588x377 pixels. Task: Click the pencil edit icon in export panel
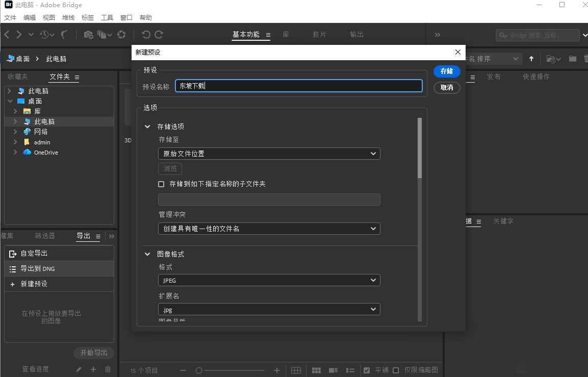79,369
